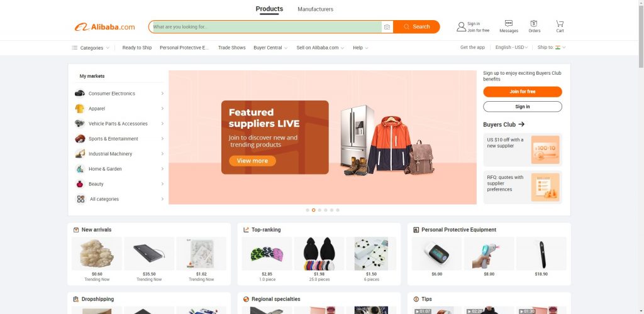The image size is (644, 314).
Task: Click the Alibaba.com logo
Action: tap(105, 27)
